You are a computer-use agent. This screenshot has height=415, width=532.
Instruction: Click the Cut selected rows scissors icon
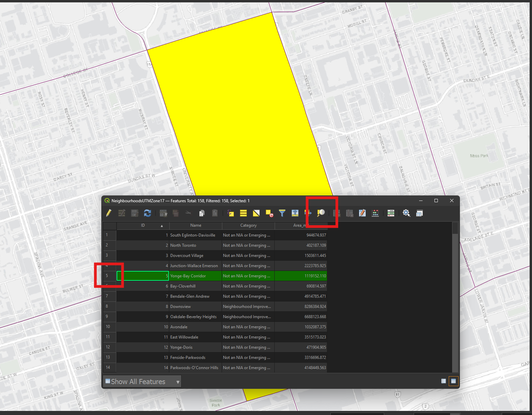[x=188, y=213]
